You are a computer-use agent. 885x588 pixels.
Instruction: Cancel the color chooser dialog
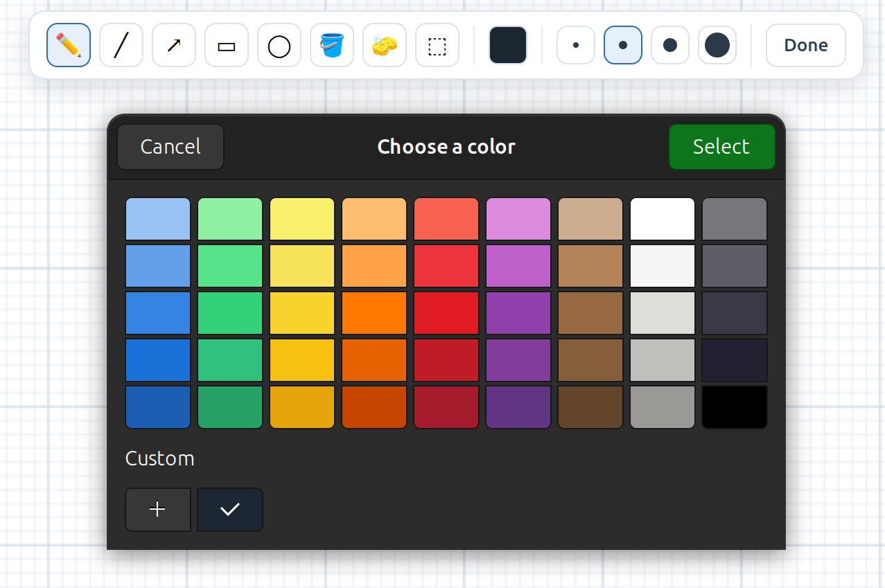point(170,147)
